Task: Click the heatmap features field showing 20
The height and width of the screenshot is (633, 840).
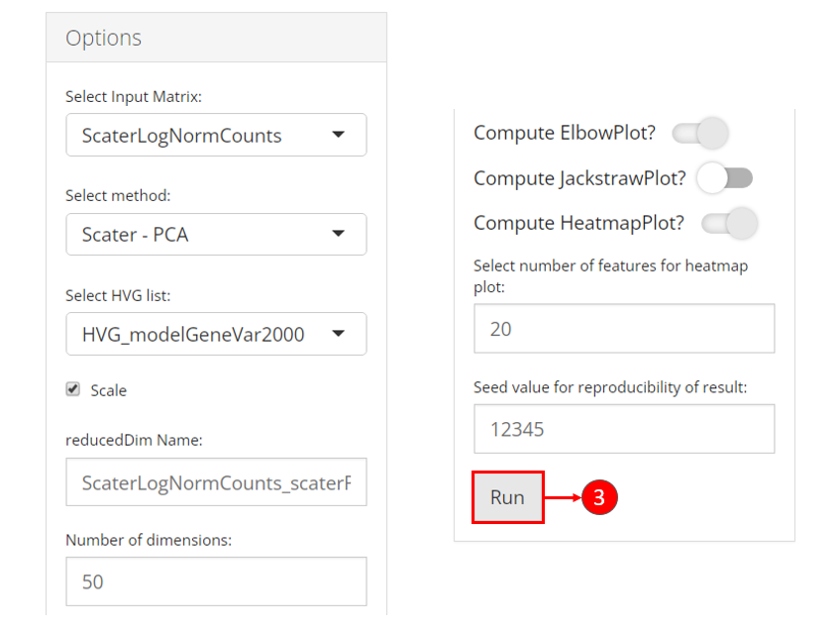Action: coord(624,328)
